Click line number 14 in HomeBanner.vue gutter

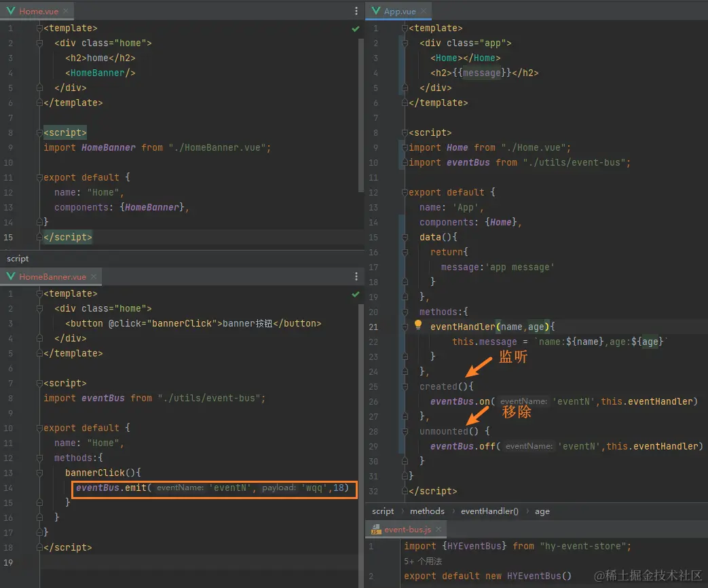point(8,488)
